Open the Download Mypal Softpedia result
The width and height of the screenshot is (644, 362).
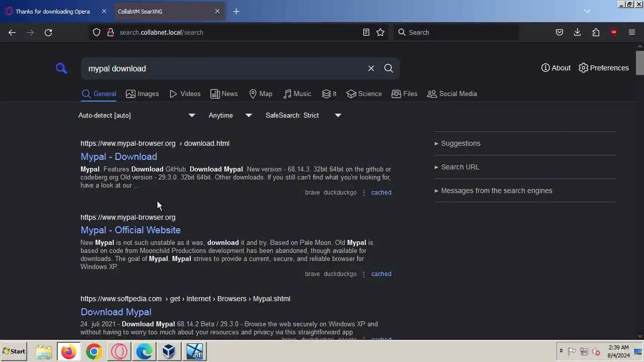tap(116, 312)
